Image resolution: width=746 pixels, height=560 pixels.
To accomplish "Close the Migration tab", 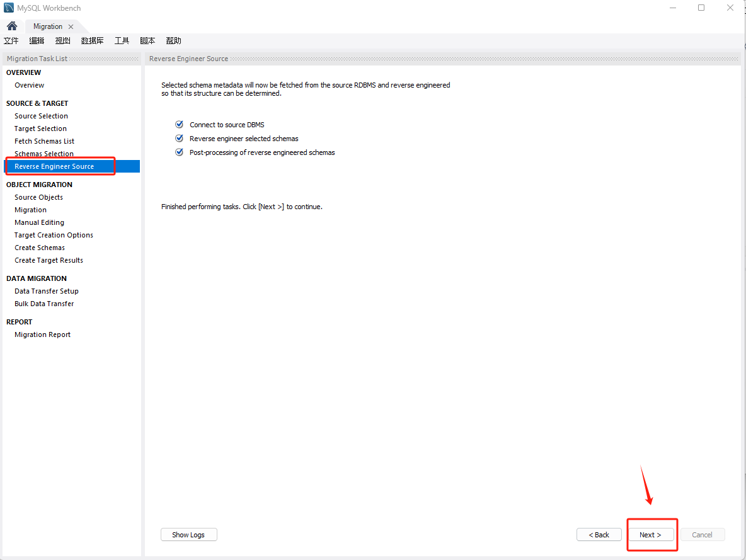I will click(x=71, y=26).
